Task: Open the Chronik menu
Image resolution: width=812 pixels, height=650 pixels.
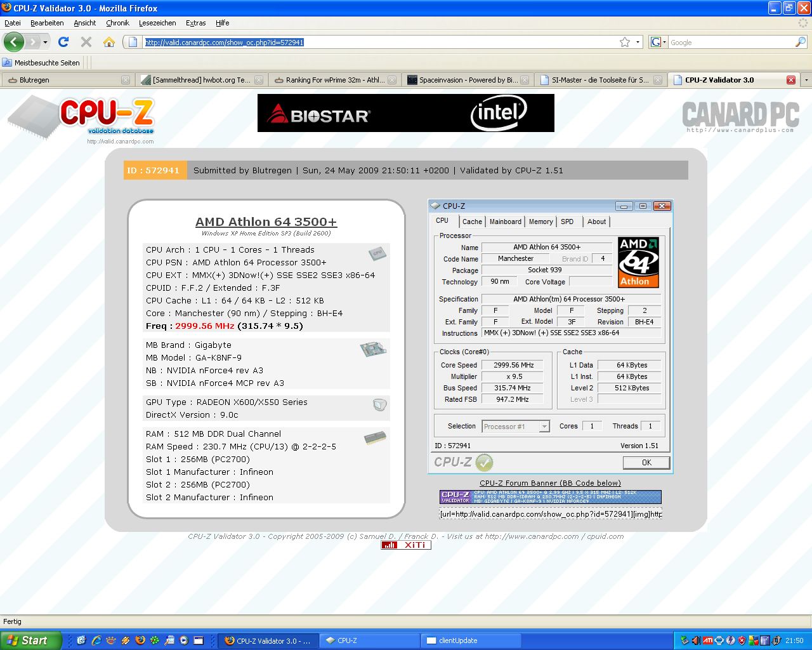Action: pyautogui.click(x=117, y=23)
